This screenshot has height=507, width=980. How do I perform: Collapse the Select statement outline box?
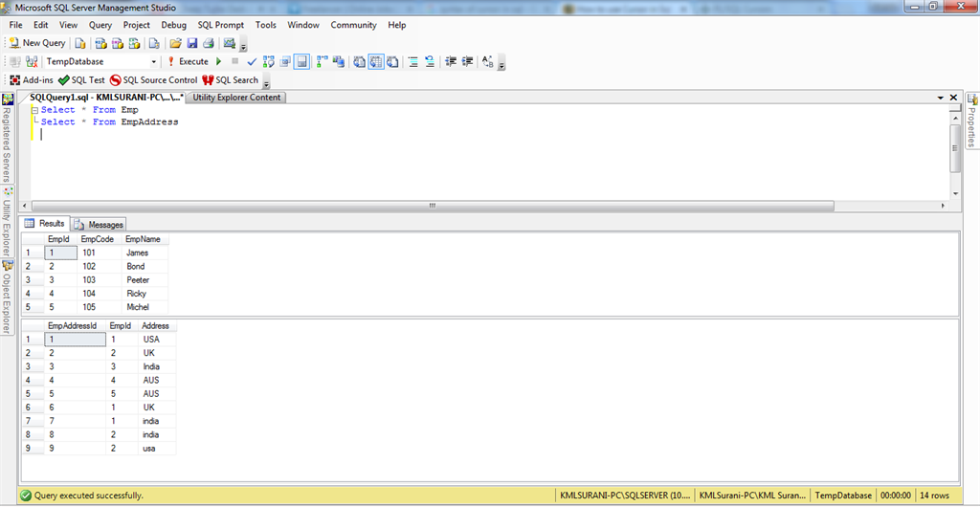coord(35,110)
